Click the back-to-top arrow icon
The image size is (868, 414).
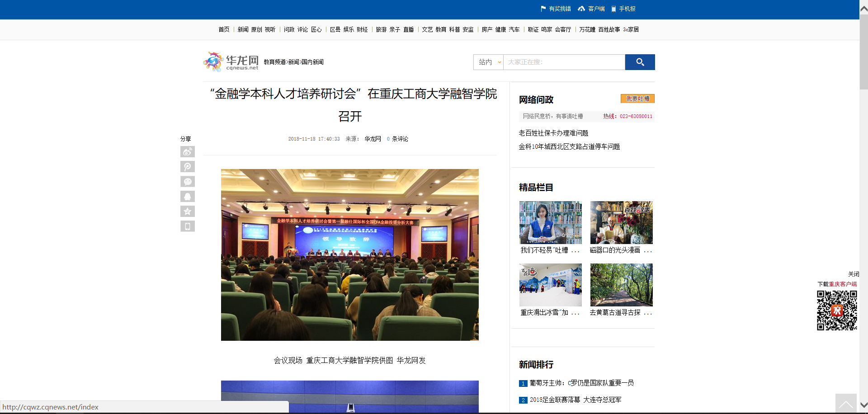[845, 403]
